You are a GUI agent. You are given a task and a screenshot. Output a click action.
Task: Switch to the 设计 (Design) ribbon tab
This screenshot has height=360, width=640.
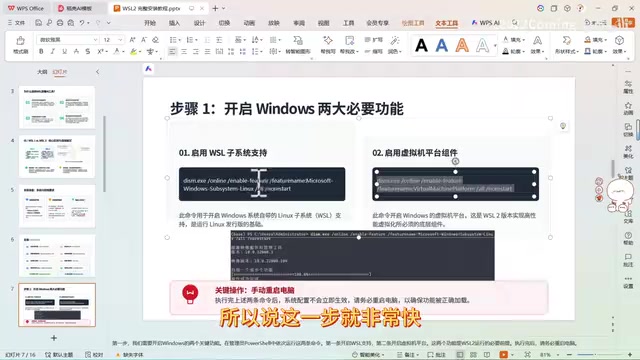(x=199, y=23)
